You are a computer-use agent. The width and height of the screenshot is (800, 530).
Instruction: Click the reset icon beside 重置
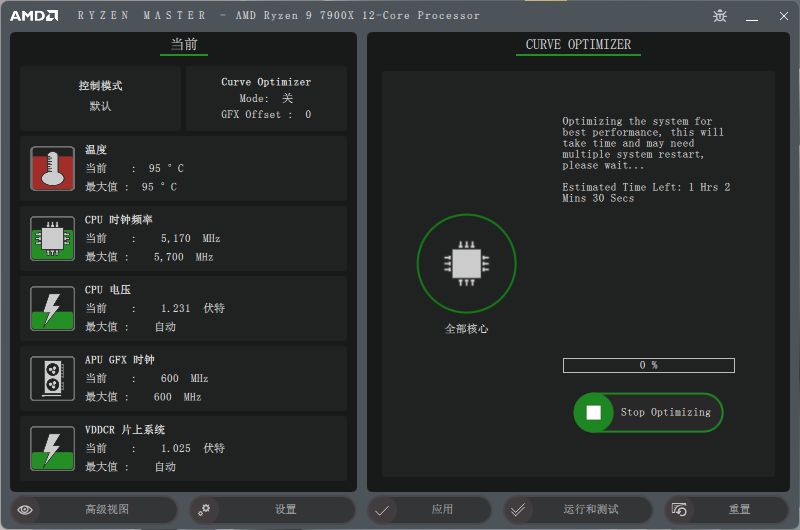pyautogui.click(x=679, y=510)
